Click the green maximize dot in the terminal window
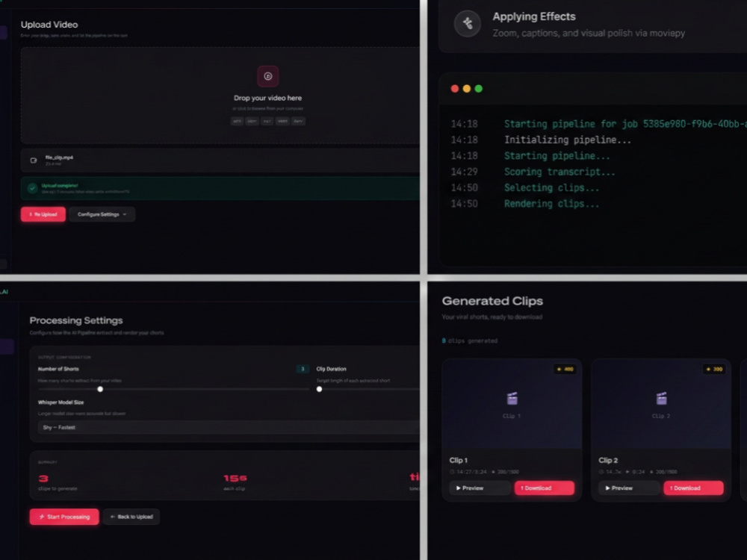The height and width of the screenshot is (560, 747). (478, 89)
